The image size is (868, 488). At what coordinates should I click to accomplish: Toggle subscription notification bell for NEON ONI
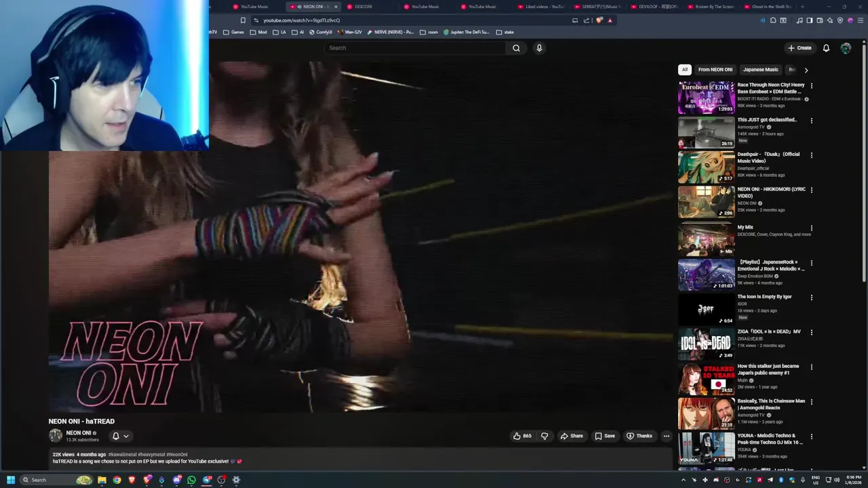(115, 436)
